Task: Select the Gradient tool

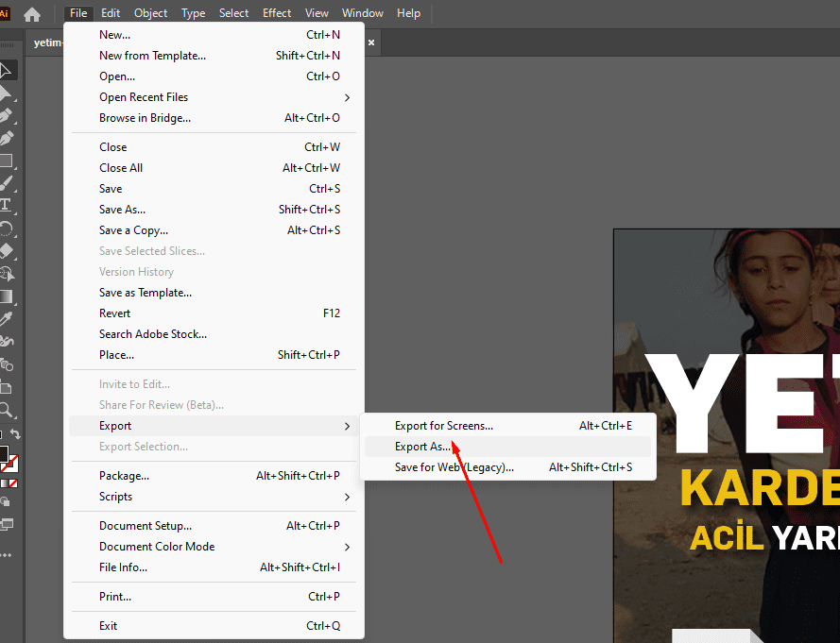Action: pos(6,296)
